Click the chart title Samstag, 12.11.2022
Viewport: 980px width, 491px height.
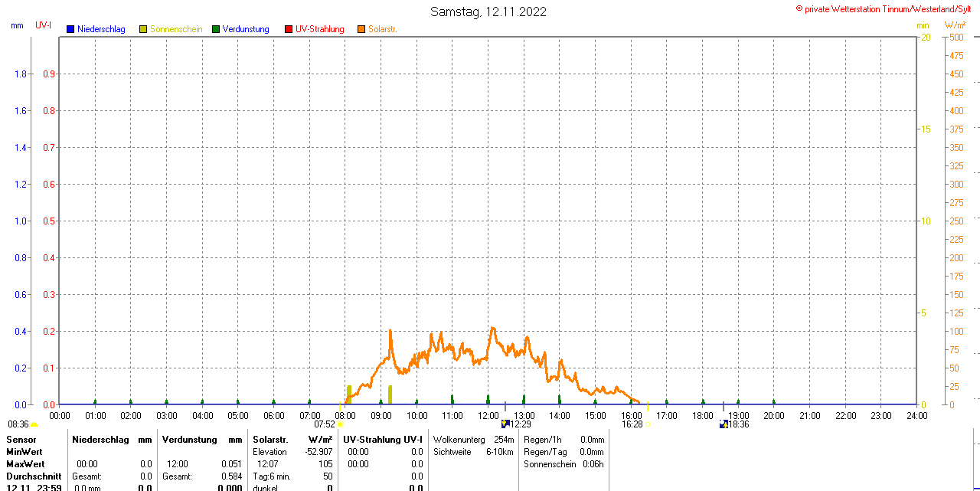(x=488, y=11)
